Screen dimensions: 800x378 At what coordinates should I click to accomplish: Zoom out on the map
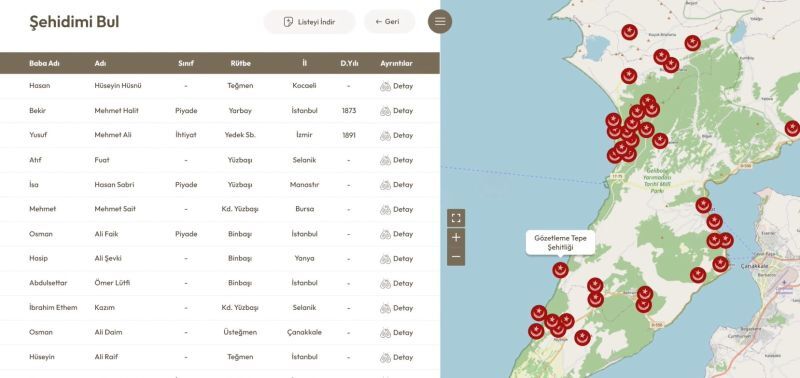point(456,257)
